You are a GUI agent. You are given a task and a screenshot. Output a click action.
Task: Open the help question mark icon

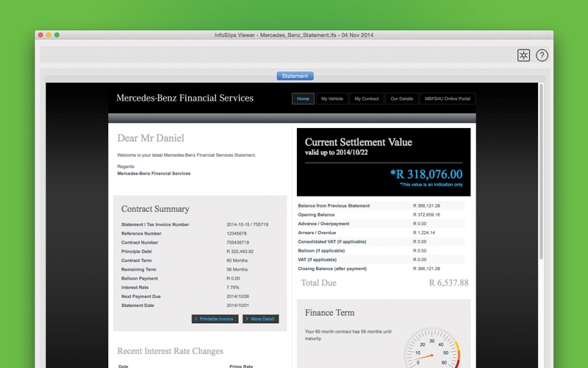pos(542,55)
